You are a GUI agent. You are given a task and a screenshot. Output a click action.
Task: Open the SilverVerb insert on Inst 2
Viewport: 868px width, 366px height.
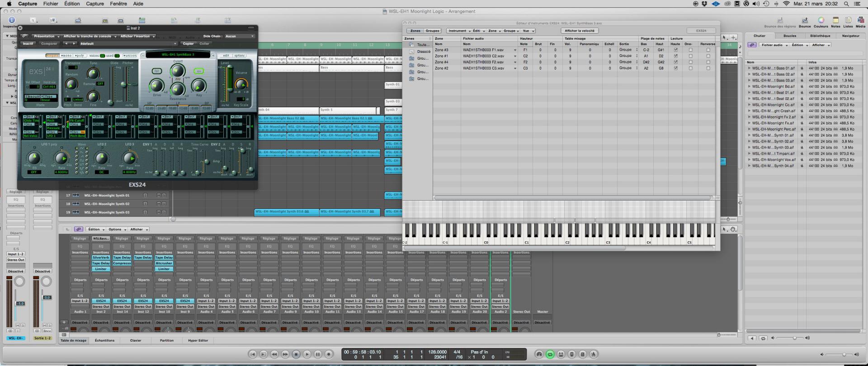pos(101,258)
